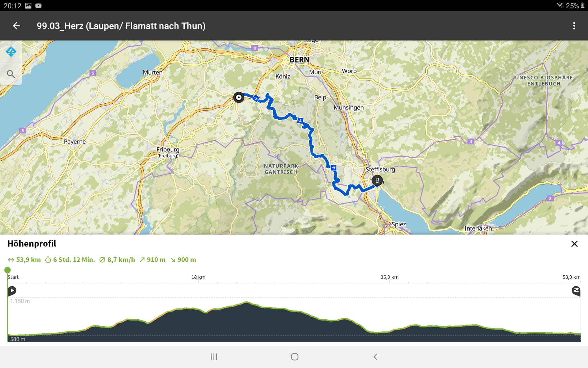Tap the play start flag in elevation profile
The width and height of the screenshot is (588, 368).
12,290
